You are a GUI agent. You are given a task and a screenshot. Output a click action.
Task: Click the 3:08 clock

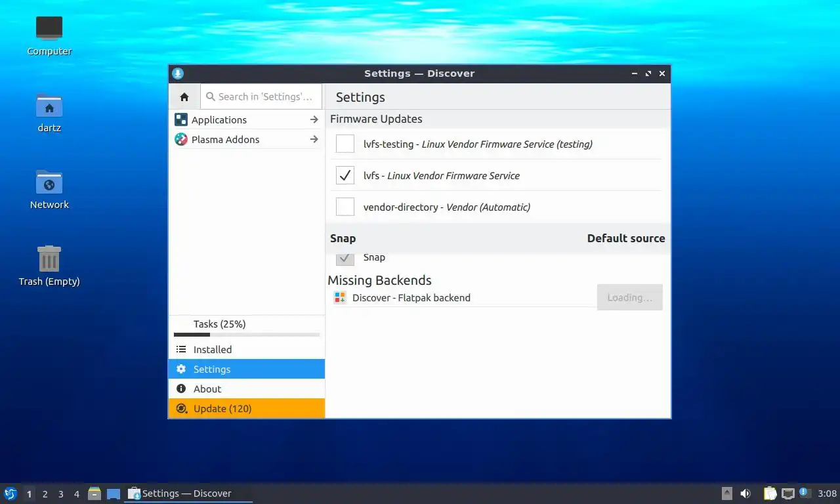click(827, 493)
